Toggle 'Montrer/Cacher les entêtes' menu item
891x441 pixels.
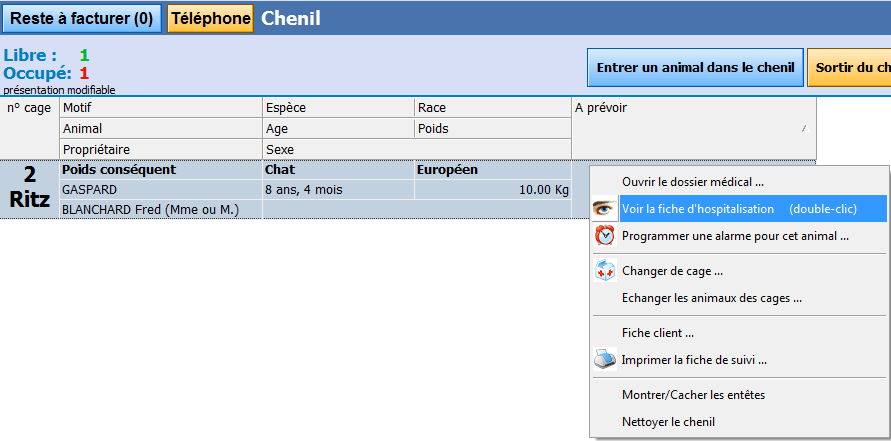click(693, 395)
